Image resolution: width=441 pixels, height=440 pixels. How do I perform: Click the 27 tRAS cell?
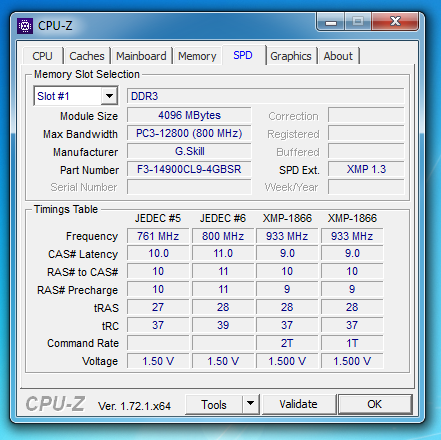click(158, 307)
